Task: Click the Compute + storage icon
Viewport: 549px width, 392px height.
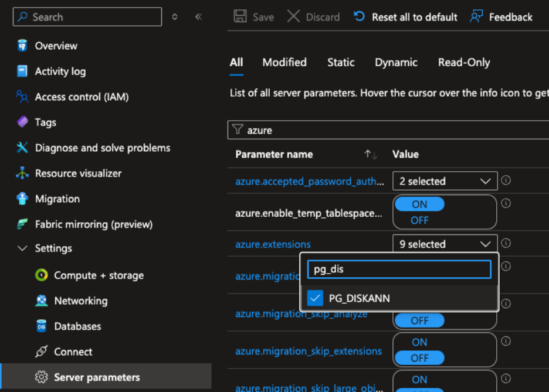Action: click(41, 275)
